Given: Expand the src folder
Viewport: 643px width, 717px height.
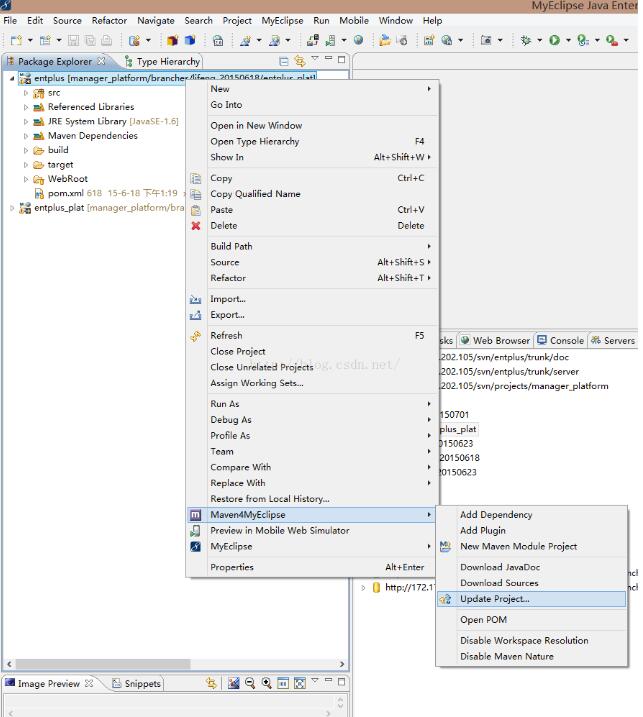Looking at the screenshot, I should [26, 93].
